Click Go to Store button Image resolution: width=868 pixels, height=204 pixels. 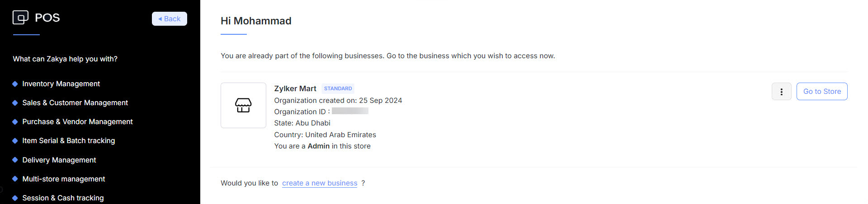click(821, 92)
